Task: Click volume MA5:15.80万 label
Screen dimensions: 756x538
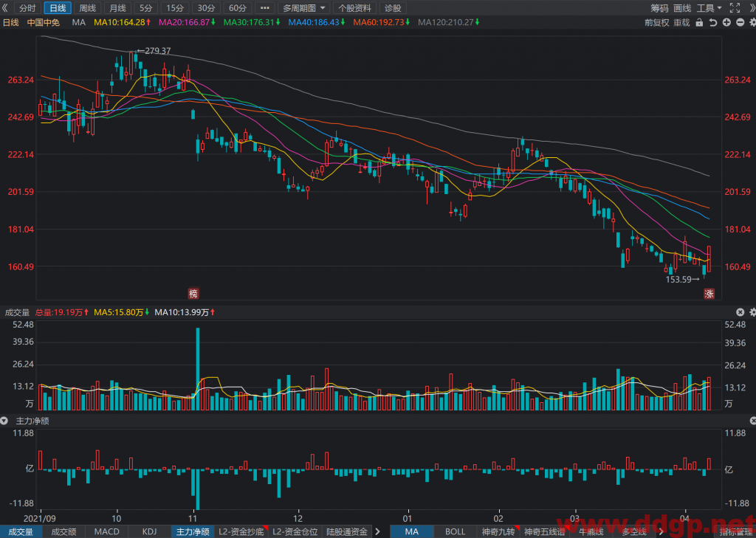Action: (x=122, y=312)
